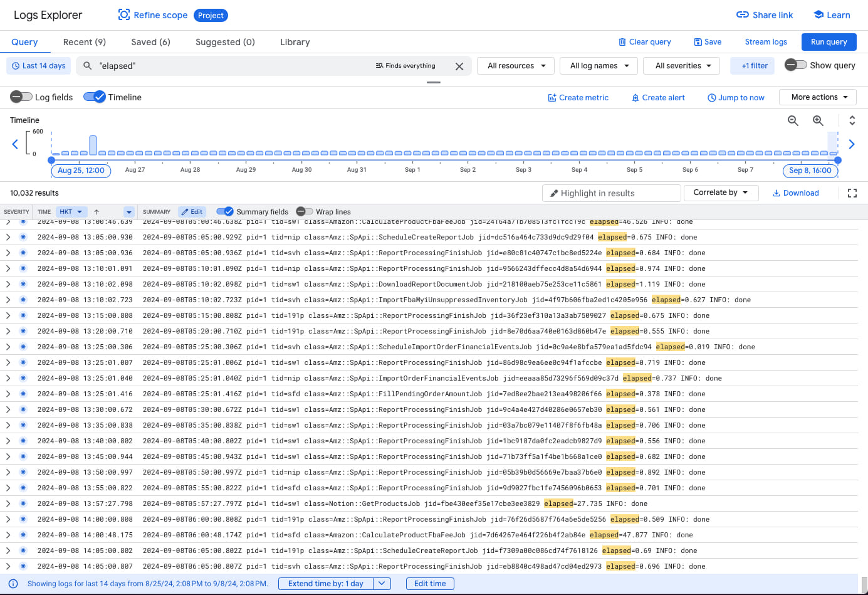Zoom in the timeline

(818, 120)
